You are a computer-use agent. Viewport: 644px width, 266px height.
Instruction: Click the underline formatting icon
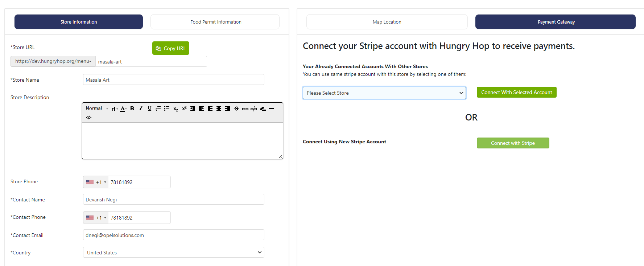(x=149, y=109)
